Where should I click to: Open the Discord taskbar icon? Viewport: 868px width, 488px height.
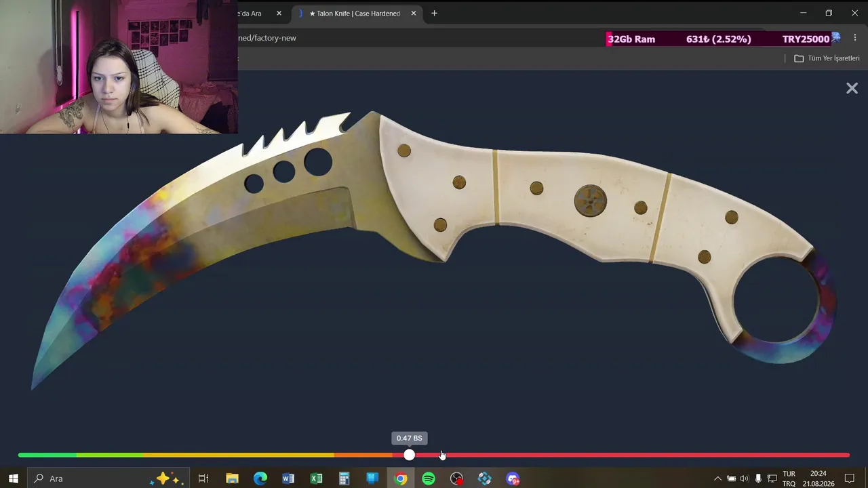513,479
